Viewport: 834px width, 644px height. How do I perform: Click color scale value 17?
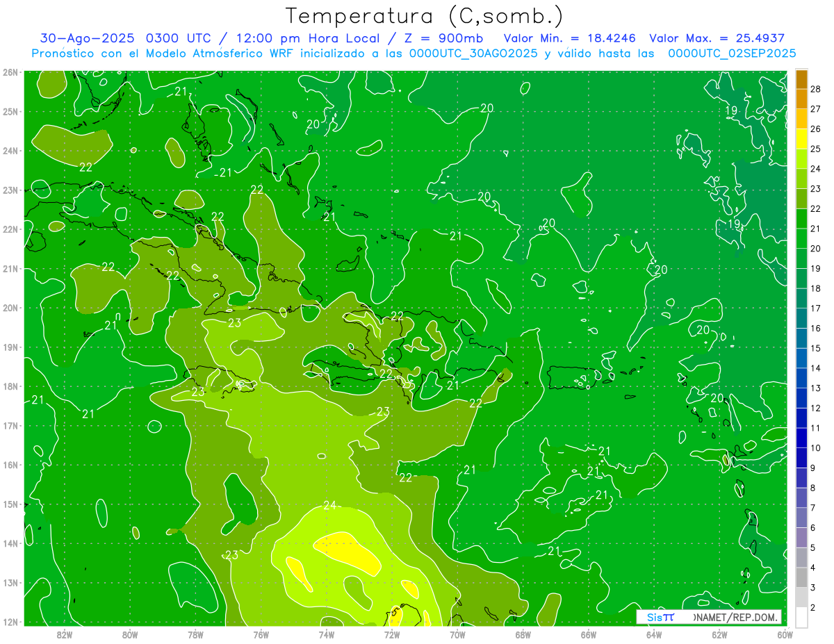[x=815, y=308]
